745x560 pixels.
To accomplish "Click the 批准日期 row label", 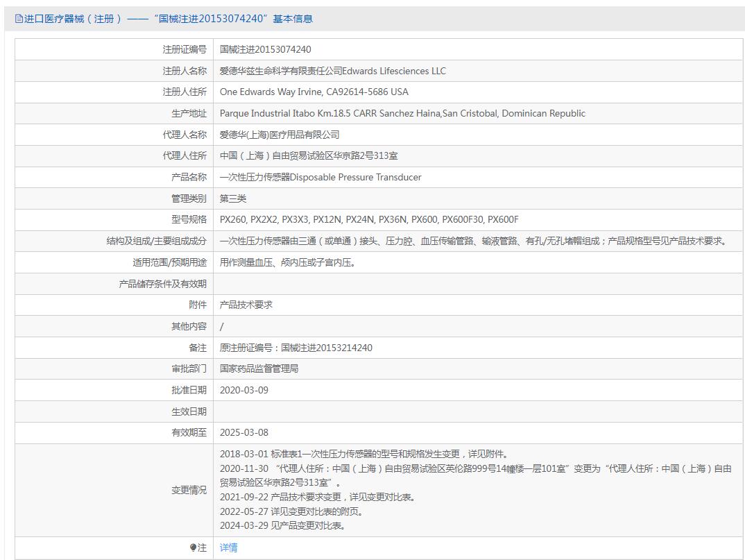I will pyautogui.click(x=189, y=390).
